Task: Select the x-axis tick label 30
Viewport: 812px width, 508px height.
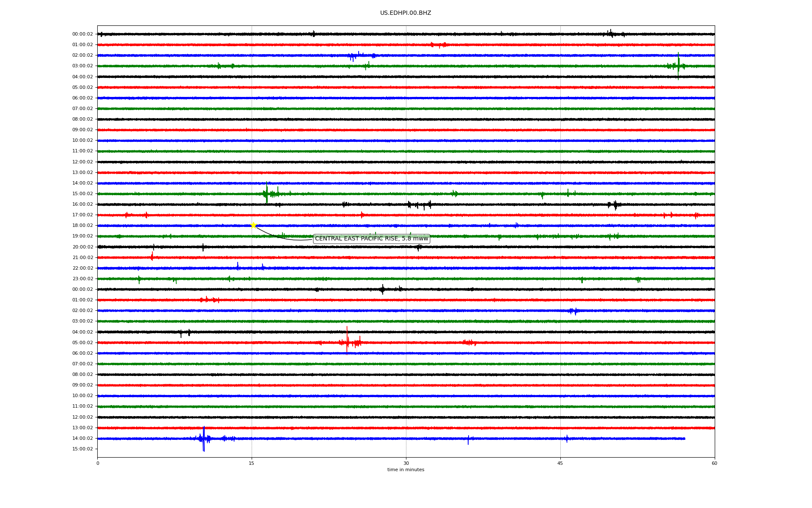Action: pos(406,463)
